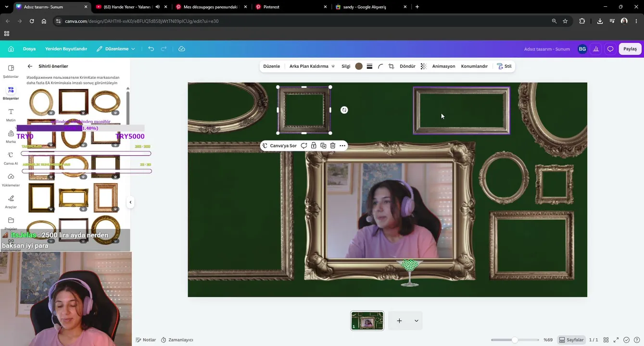Select the Silgi eraser button

tap(346, 66)
